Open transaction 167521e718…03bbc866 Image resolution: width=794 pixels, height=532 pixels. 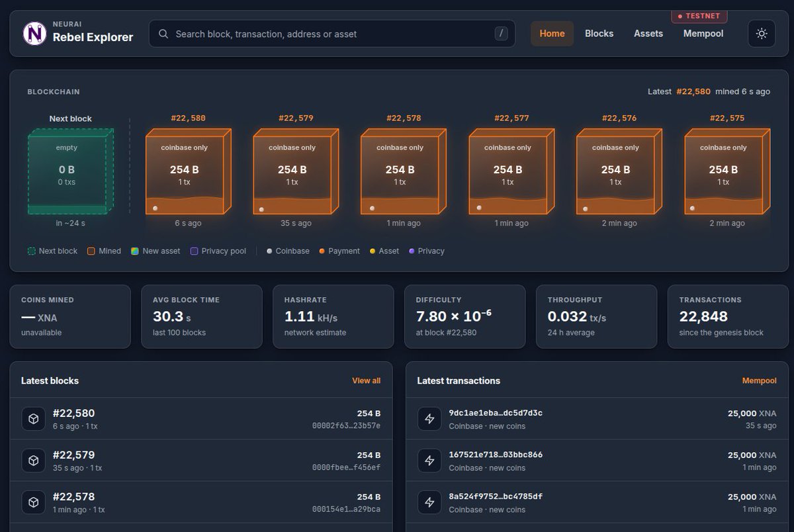pyautogui.click(x=496, y=455)
